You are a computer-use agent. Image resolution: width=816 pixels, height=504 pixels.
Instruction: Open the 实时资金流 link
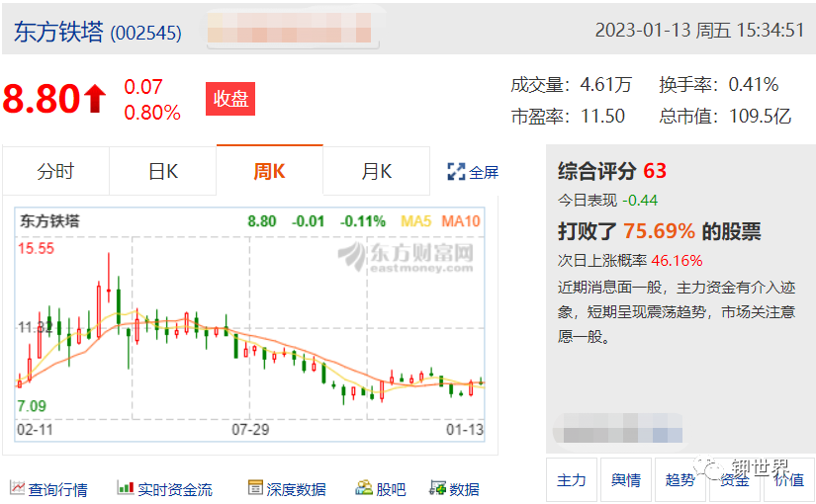[175, 489]
